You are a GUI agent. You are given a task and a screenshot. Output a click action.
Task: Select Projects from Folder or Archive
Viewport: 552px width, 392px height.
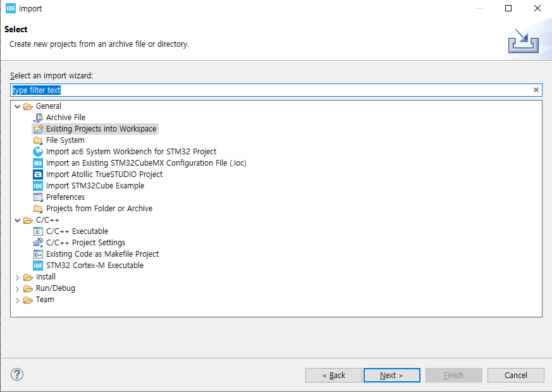click(99, 208)
